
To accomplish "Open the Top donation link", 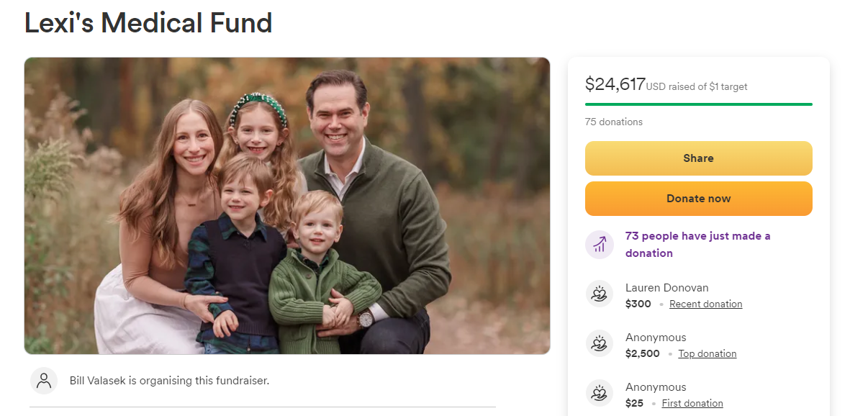I will (707, 354).
